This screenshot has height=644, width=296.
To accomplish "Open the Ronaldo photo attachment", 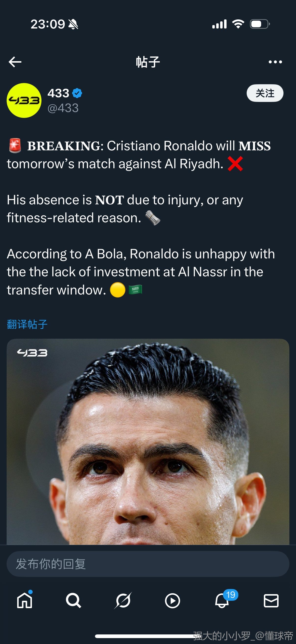I will (148, 445).
